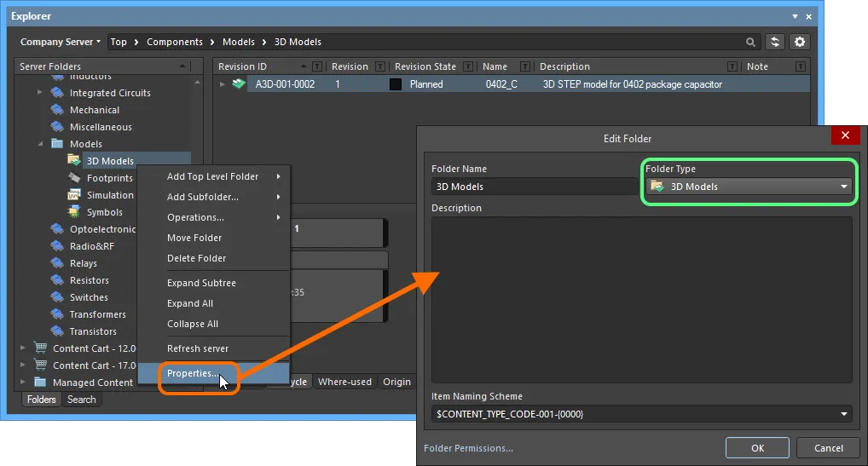
Task: Click the Symbols folder icon
Action: coord(74,212)
